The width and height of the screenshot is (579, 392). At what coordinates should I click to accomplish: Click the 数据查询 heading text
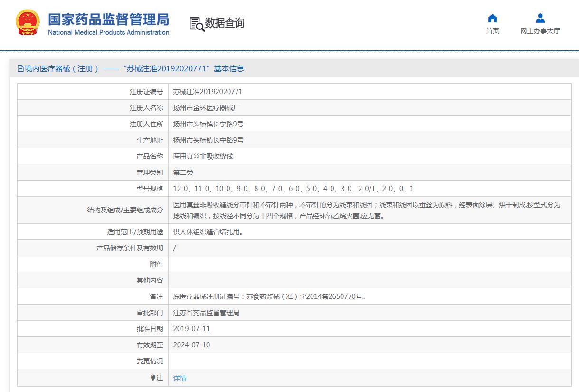coord(225,23)
